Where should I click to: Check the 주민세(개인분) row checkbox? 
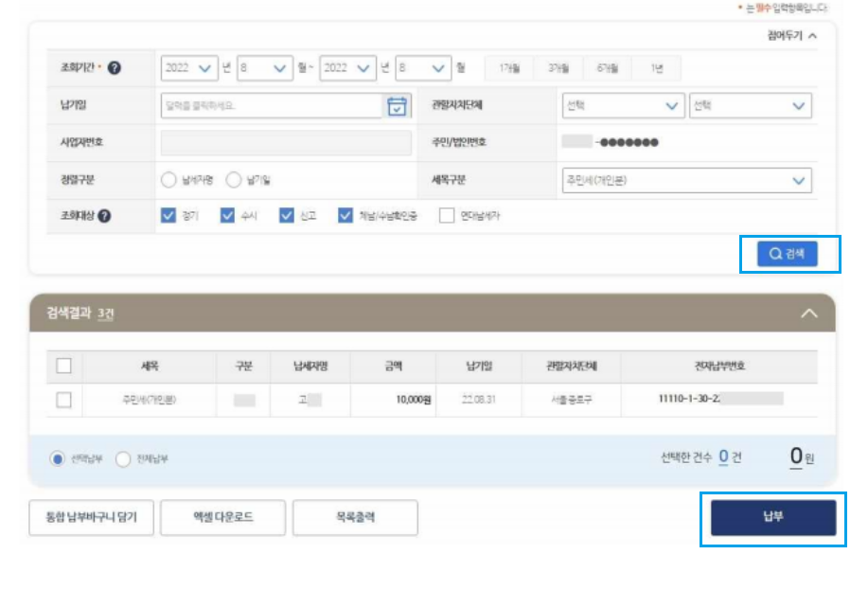click(x=64, y=400)
